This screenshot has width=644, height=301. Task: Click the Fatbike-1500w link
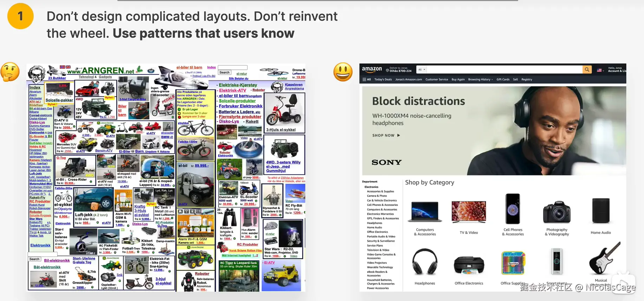[188, 142]
